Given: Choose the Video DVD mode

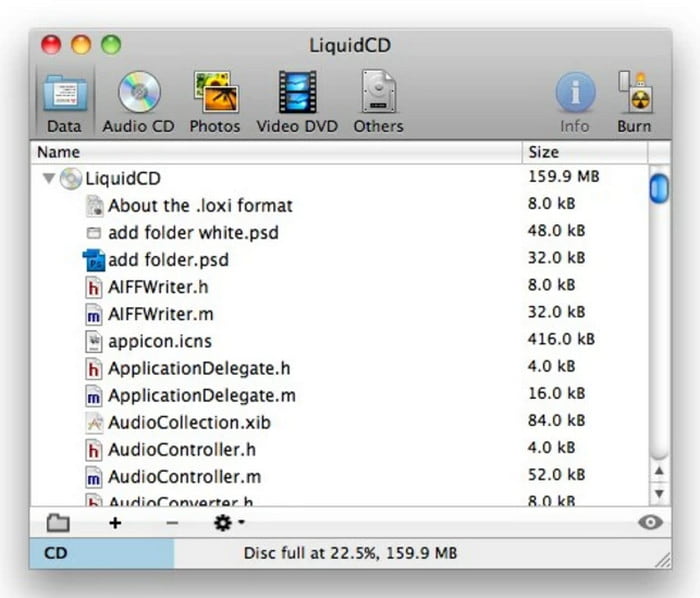Looking at the screenshot, I should 297,102.
